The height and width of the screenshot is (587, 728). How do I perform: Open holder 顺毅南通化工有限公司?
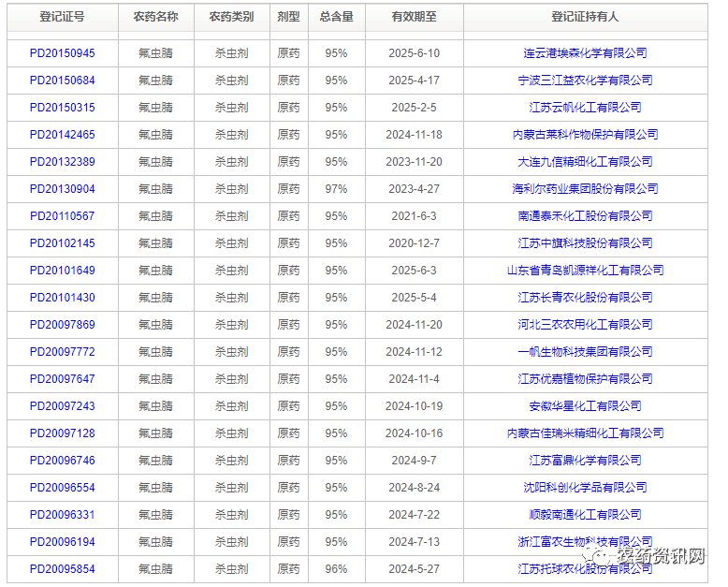pyautogui.click(x=585, y=515)
